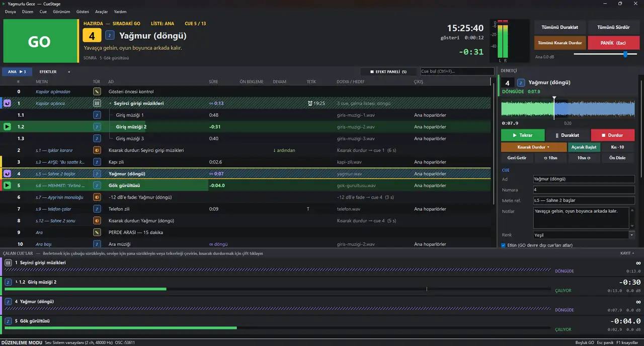This screenshot has height=346, width=644.
Task: Click the add cue list plus icon
Action: point(69,72)
